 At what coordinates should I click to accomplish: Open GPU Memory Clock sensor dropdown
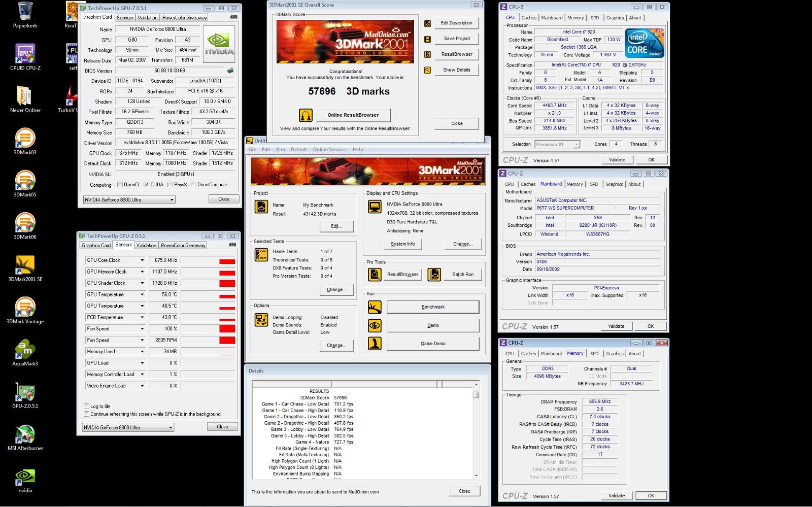click(142, 272)
